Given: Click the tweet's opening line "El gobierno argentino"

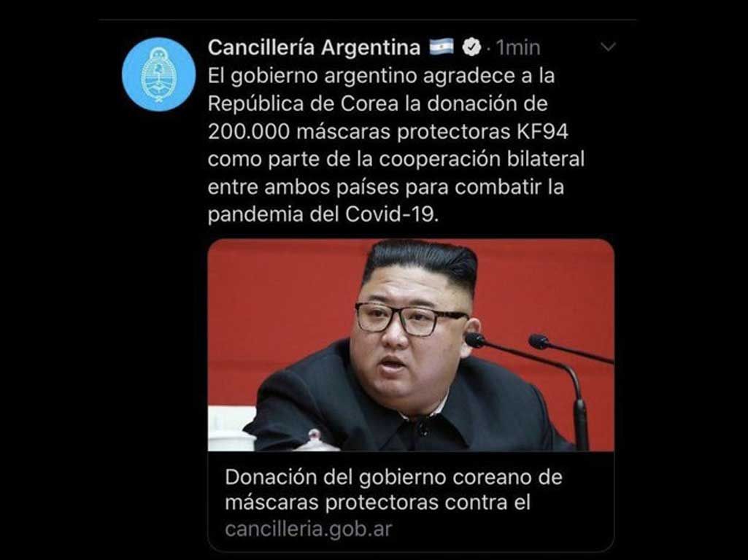Looking at the screenshot, I should pos(312,77).
